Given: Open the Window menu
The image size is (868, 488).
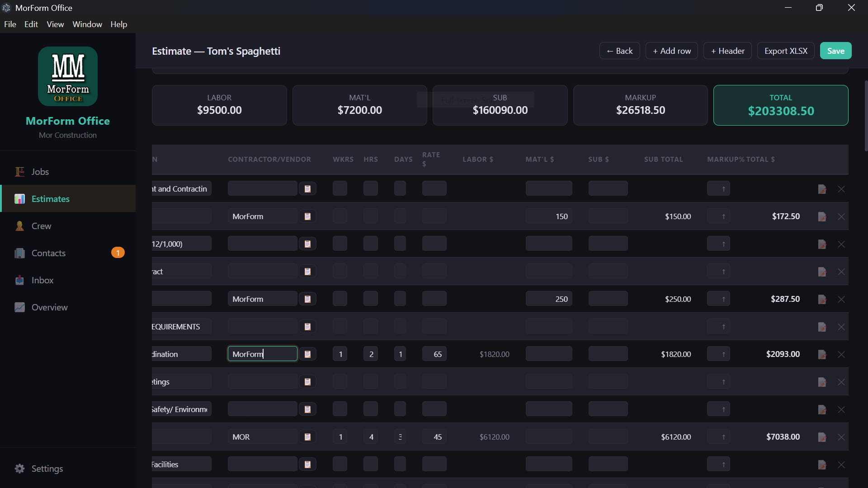Looking at the screenshot, I should click(87, 24).
